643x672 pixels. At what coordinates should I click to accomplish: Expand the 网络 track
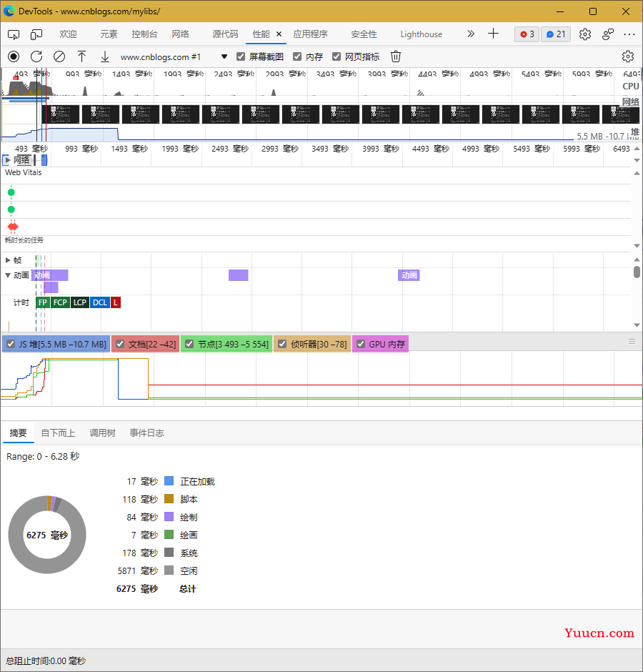pyautogui.click(x=7, y=160)
